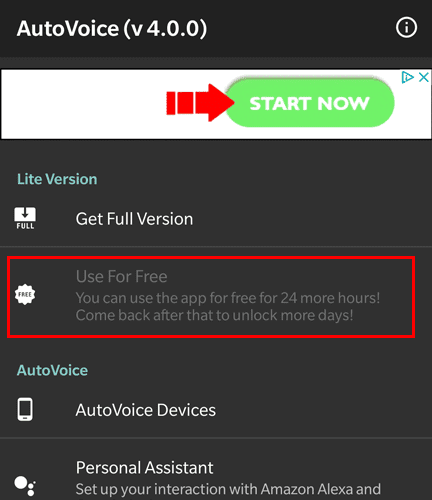The height and width of the screenshot is (500, 432).
Task: Open the info icon in header
Action: [406, 27]
